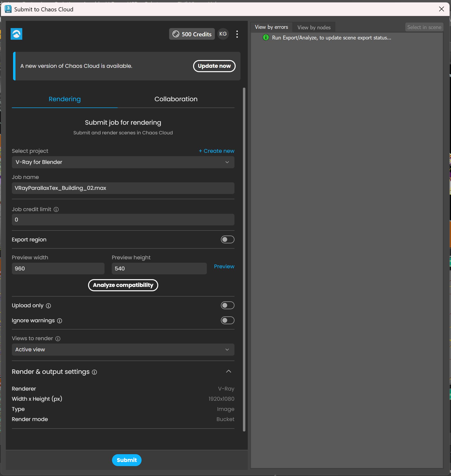
Task: Click Render & output settings info icon
Action: [x=94, y=372]
